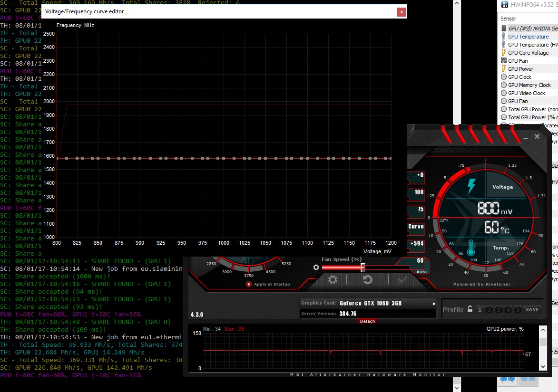The image size is (558, 392).
Task: Open Afterburner settings gear icon
Action: [x=333, y=280]
